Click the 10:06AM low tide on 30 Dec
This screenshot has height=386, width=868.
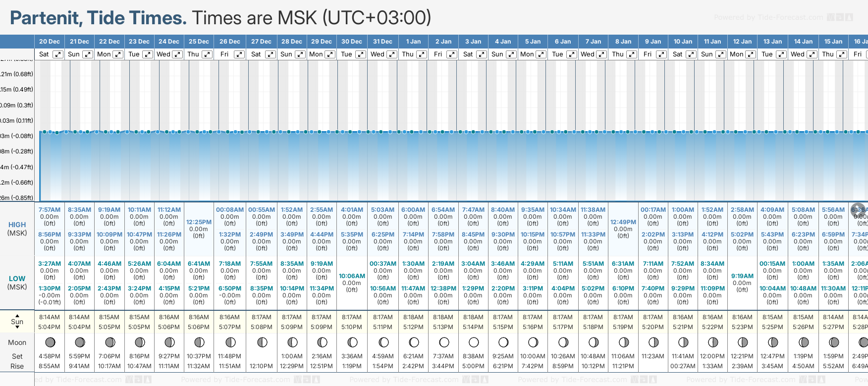click(x=352, y=276)
